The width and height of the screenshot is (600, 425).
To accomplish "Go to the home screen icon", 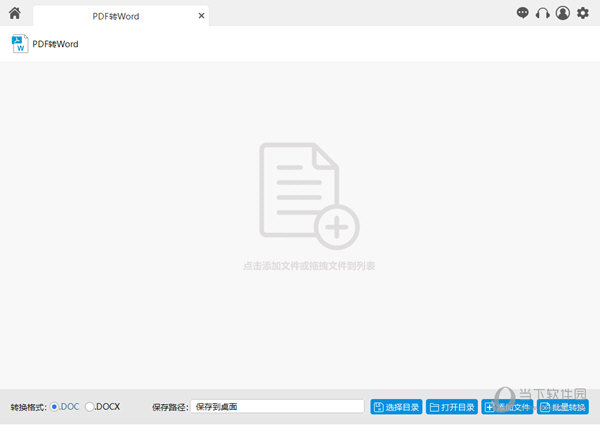I will click(15, 13).
